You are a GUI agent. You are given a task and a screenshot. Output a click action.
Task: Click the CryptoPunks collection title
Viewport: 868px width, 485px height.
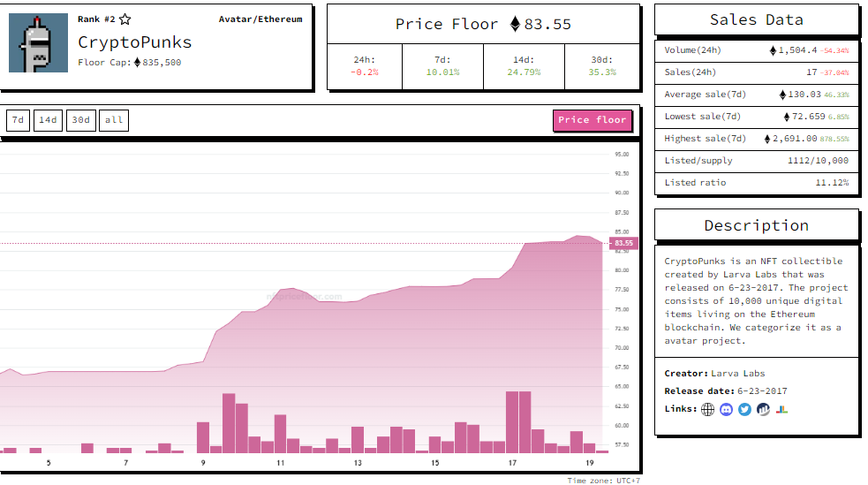pyautogui.click(x=134, y=42)
